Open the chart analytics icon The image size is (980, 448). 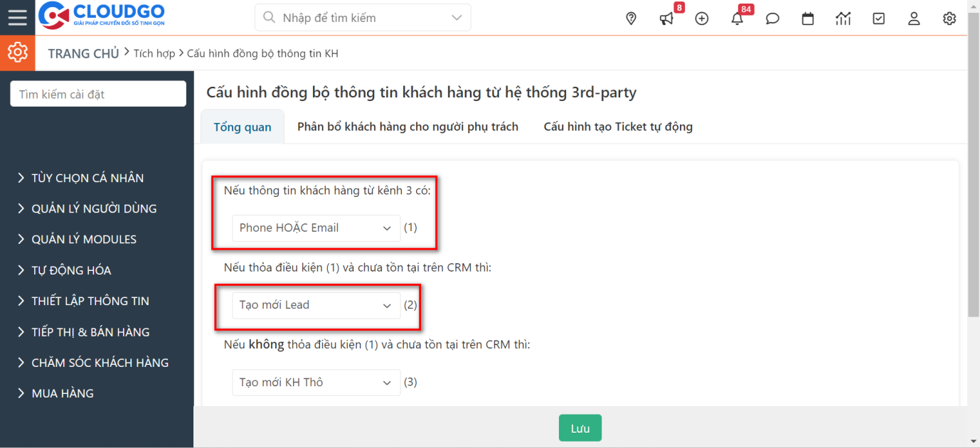click(x=843, y=19)
